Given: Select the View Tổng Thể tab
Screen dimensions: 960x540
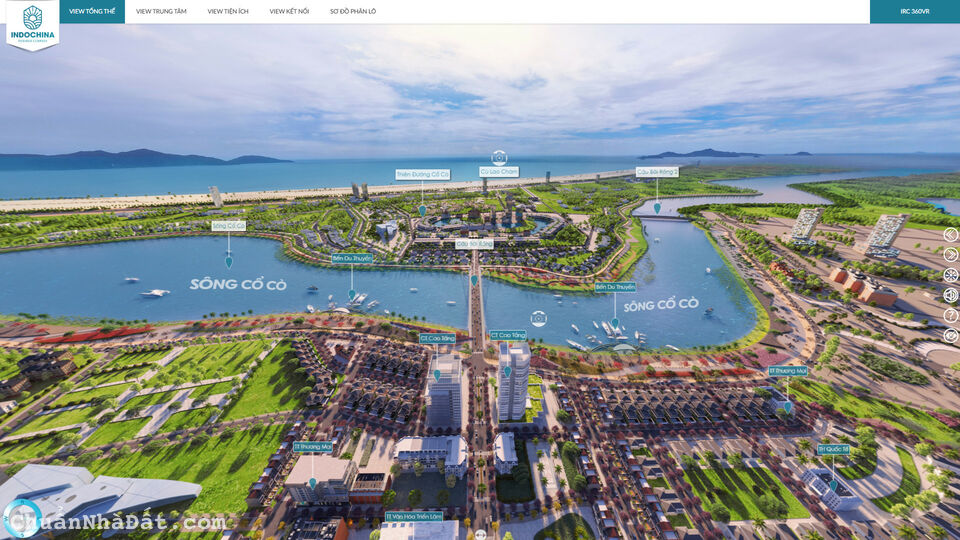Looking at the screenshot, I should 94,11.
